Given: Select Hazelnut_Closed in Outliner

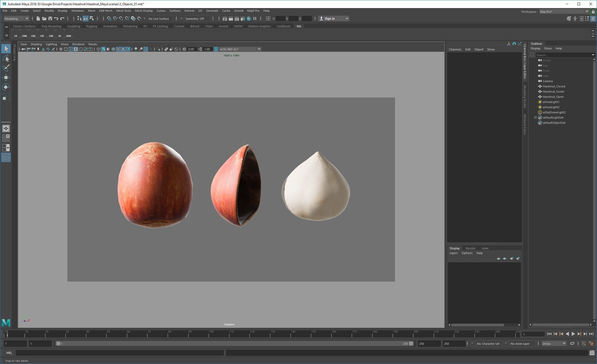Looking at the screenshot, I should 554,86.
